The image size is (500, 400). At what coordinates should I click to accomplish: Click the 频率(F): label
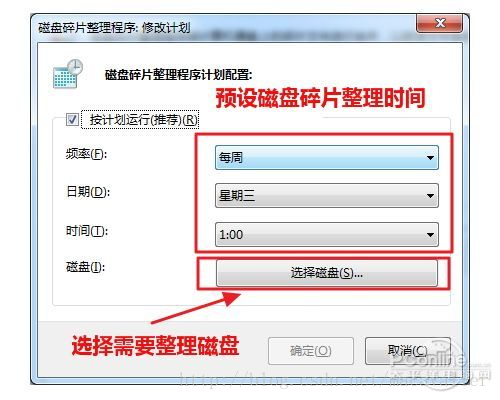click(x=86, y=154)
